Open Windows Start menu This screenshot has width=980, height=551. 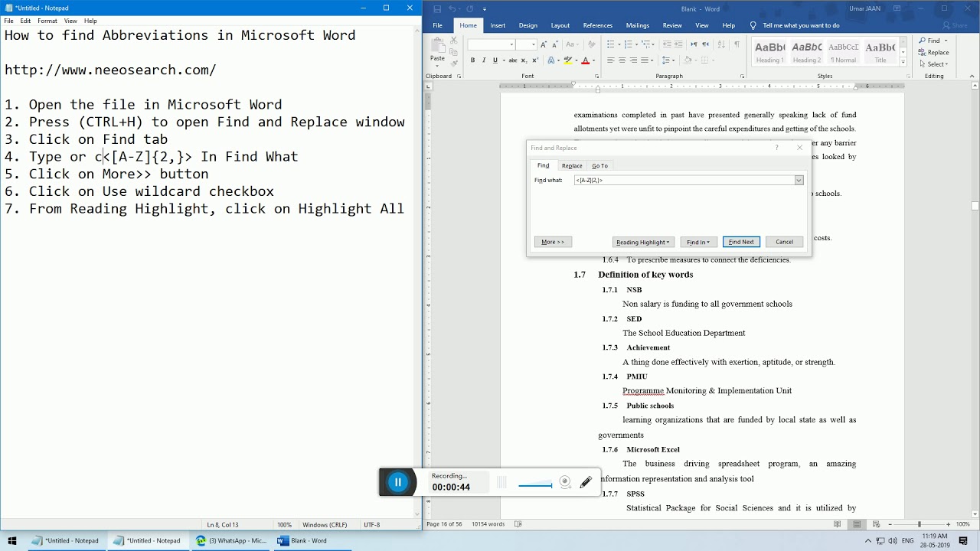click(12, 540)
